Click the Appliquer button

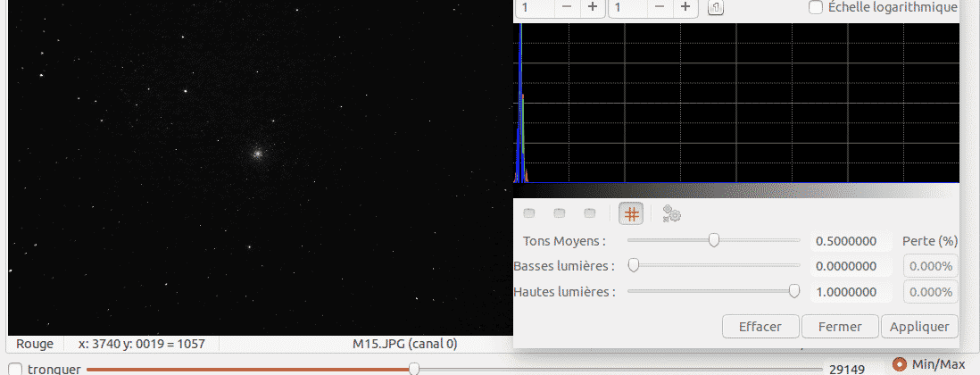(x=919, y=327)
